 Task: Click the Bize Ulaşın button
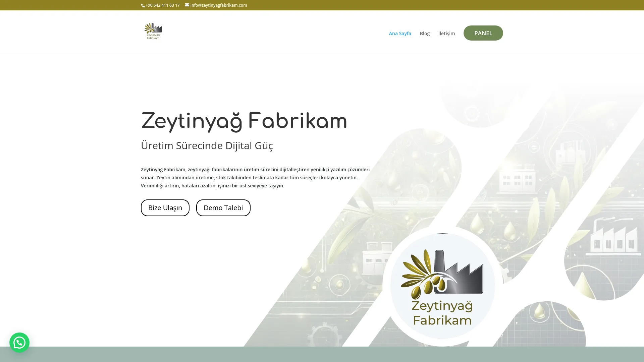tap(165, 208)
